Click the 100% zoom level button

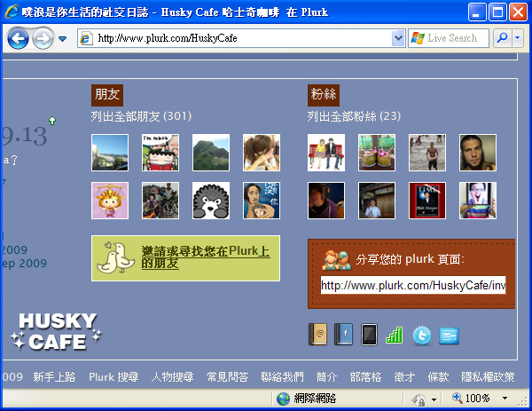click(472, 398)
